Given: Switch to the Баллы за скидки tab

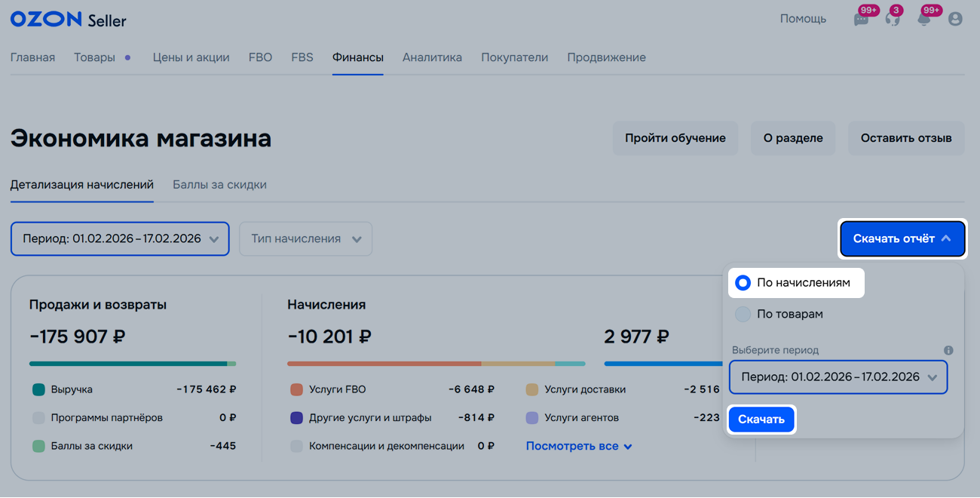Looking at the screenshot, I should click(x=219, y=185).
